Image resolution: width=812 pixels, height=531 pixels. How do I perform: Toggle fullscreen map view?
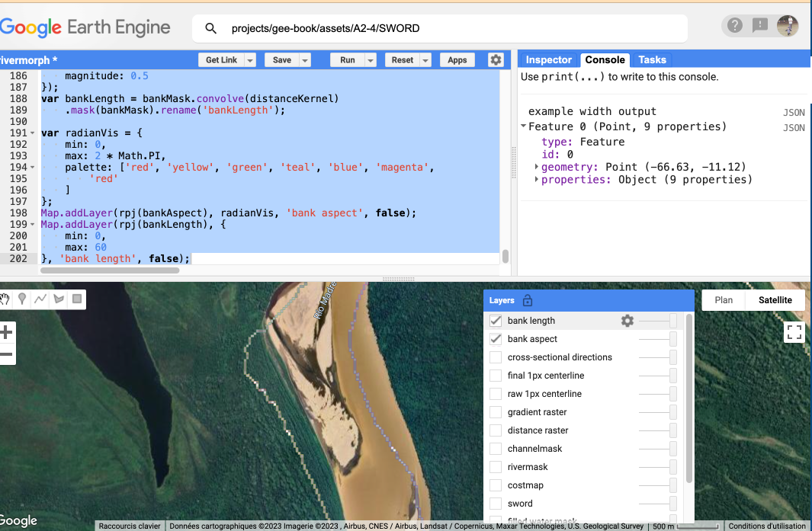coord(794,331)
